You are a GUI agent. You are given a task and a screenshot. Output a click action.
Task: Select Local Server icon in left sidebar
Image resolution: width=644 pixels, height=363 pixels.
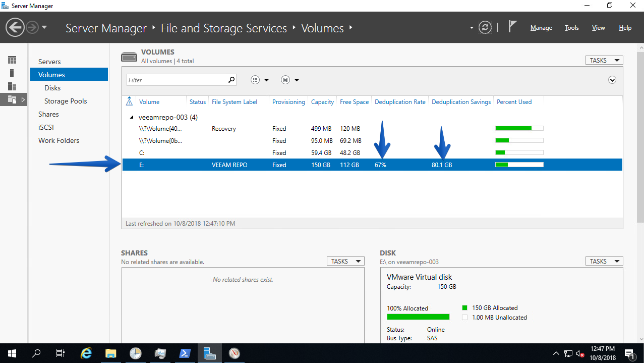(x=12, y=73)
